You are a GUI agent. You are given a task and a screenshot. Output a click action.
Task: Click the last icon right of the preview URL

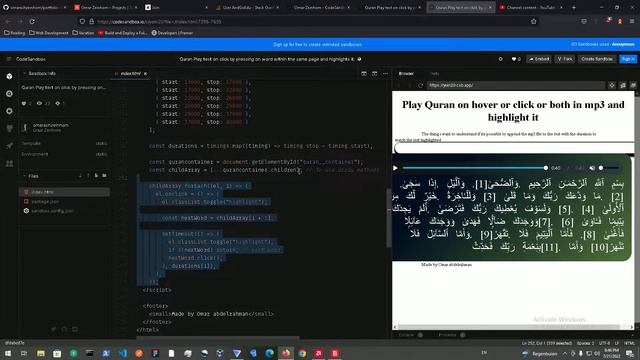[633, 85]
